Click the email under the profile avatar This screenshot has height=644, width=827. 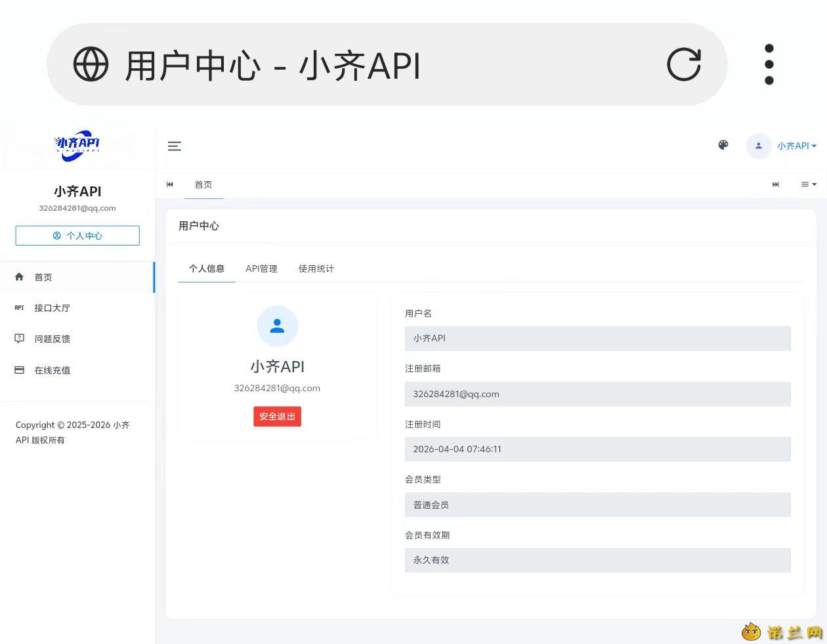(x=278, y=388)
